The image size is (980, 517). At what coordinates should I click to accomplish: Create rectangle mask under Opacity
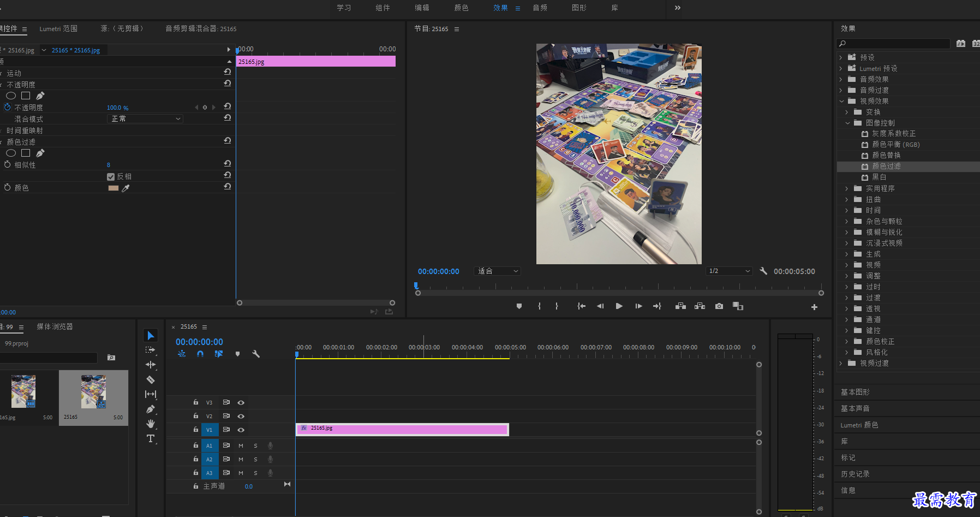26,96
